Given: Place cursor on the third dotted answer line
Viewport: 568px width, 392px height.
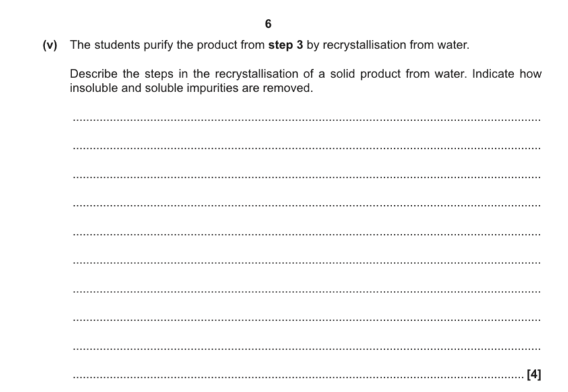Looking at the screenshot, I should click(x=305, y=177).
